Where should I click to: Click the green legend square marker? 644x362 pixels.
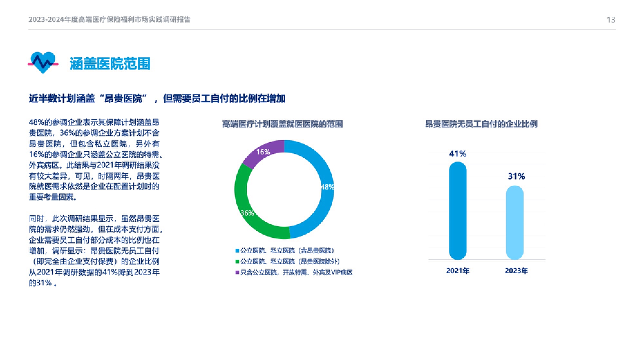tap(237, 262)
